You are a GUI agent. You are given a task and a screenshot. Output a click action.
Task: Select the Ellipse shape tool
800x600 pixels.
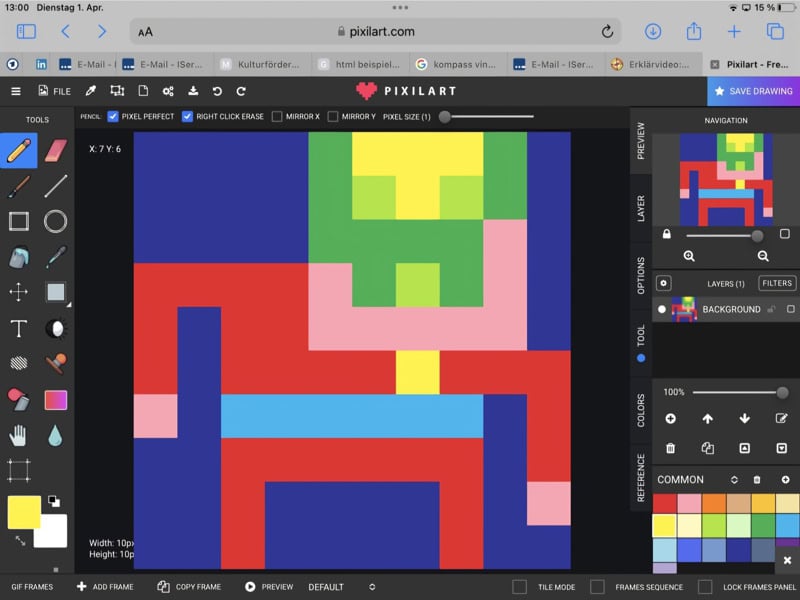tap(56, 221)
